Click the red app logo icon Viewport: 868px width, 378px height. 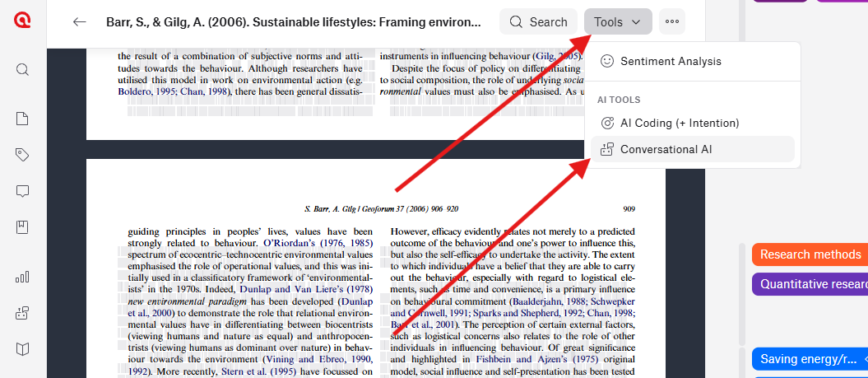pyautogui.click(x=23, y=20)
